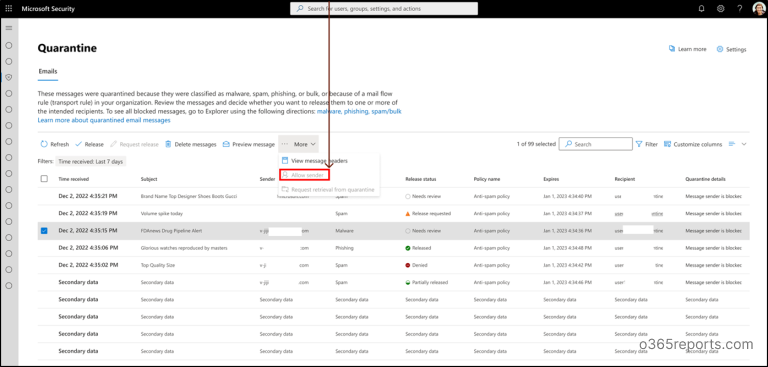Collapse the More dropdown menu
The width and height of the screenshot is (768, 367).
[x=298, y=145]
